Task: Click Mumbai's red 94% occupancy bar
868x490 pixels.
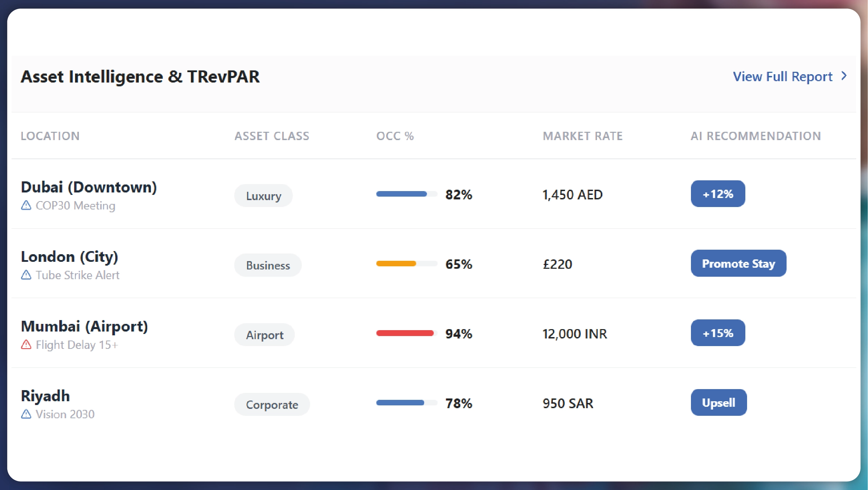Action: tap(404, 333)
